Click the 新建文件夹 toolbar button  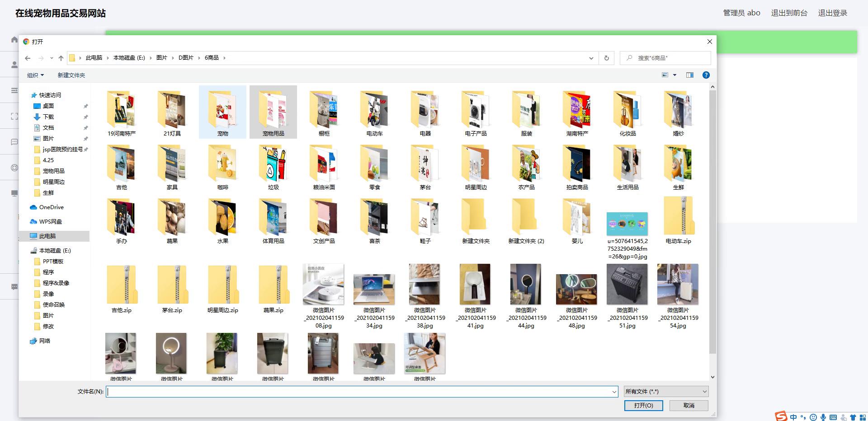(71, 75)
